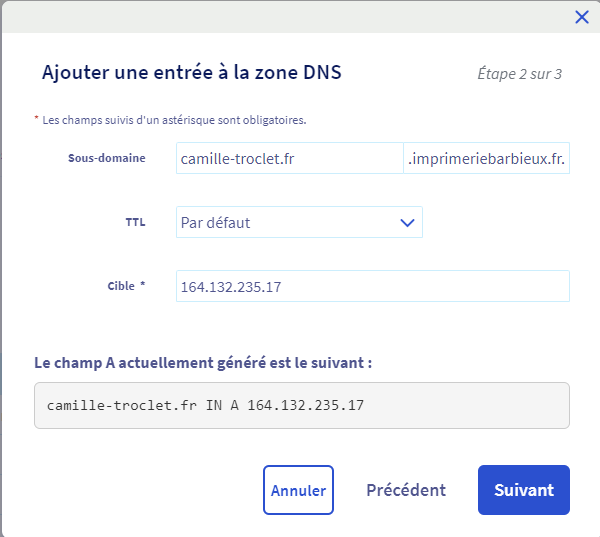
Task: Click the TTL field label
Action: pyautogui.click(x=134, y=222)
